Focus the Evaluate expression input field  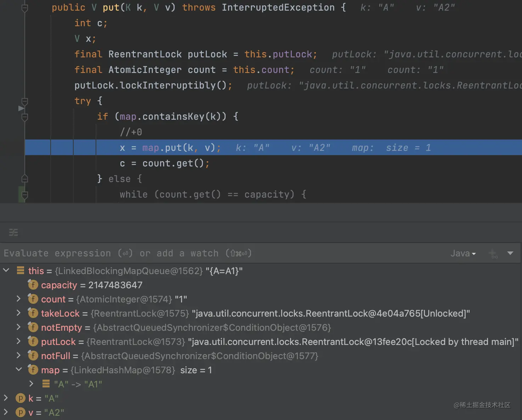pyautogui.click(x=223, y=253)
